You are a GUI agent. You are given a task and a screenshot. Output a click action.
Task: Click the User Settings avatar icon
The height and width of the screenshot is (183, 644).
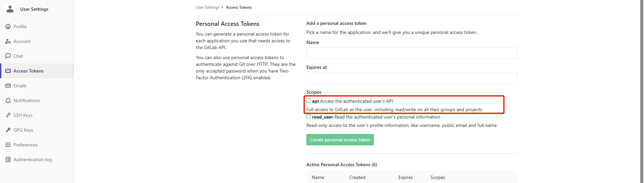[x=10, y=9]
